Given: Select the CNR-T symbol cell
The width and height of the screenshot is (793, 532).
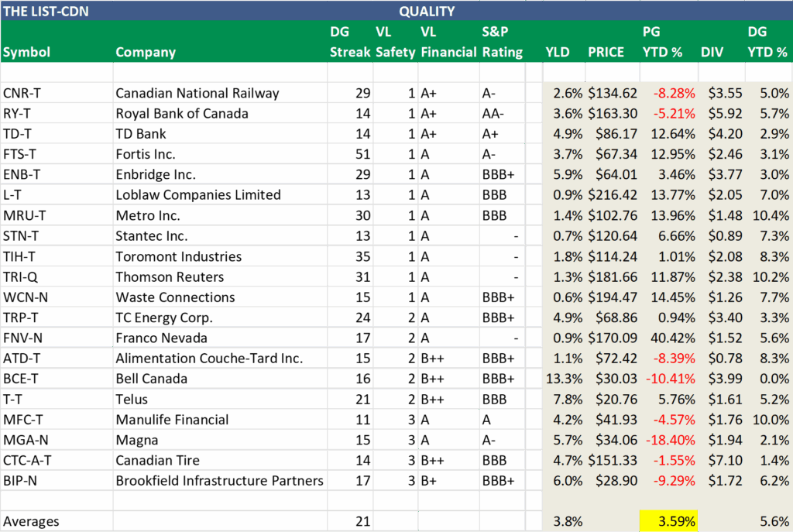Looking at the screenshot, I should point(57,93).
